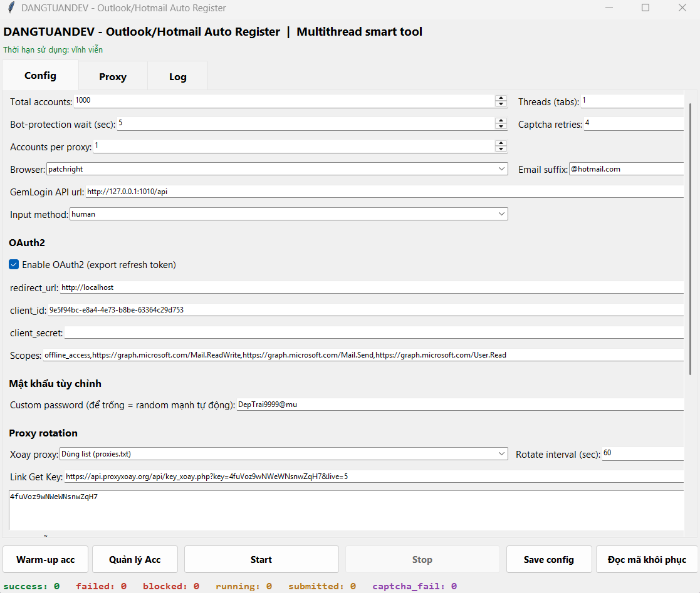Select the Config tab
The height and width of the screenshot is (593, 700).
pos(40,75)
